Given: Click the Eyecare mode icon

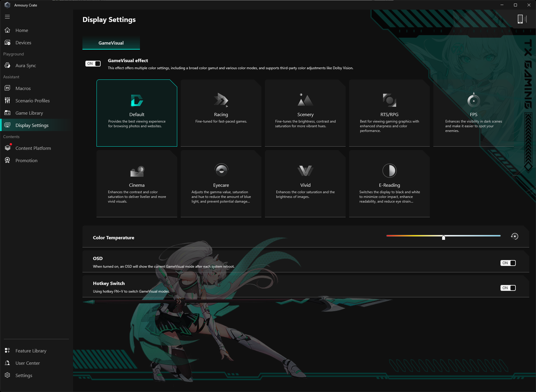Looking at the screenshot, I should tap(221, 170).
